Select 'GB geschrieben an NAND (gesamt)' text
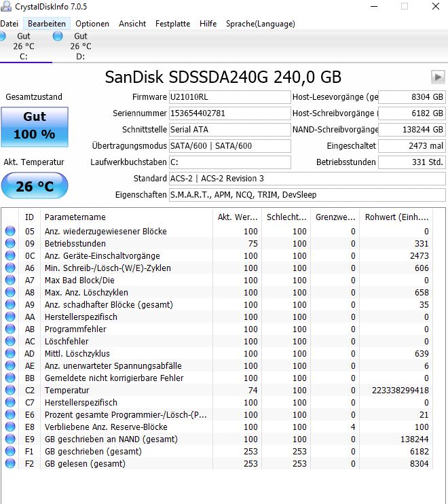 click(111, 439)
